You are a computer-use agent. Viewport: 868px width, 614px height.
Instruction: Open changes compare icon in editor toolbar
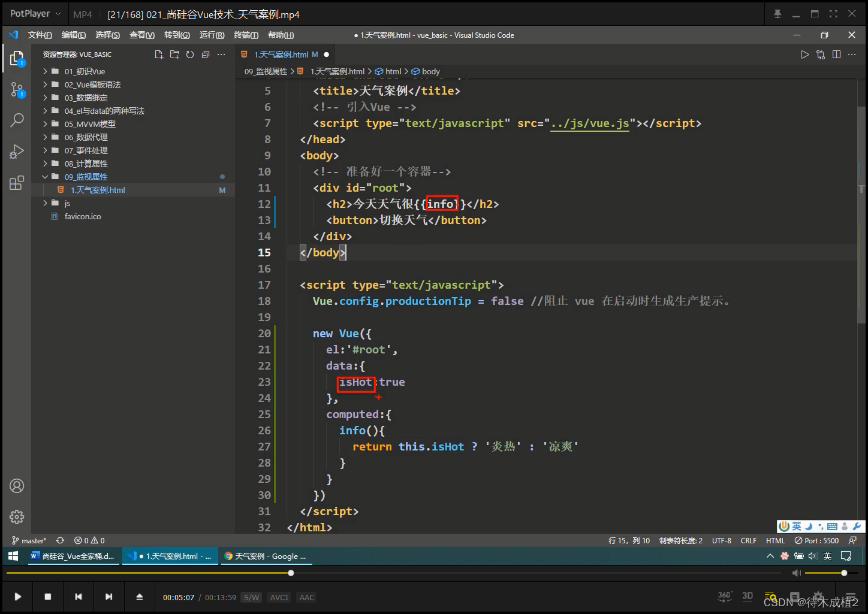[x=821, y=55]
